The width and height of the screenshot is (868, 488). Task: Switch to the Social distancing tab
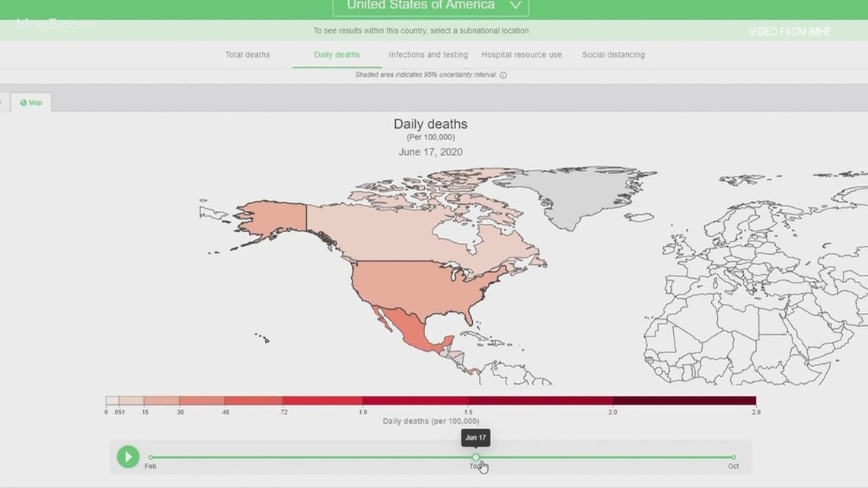click(614, 55)
